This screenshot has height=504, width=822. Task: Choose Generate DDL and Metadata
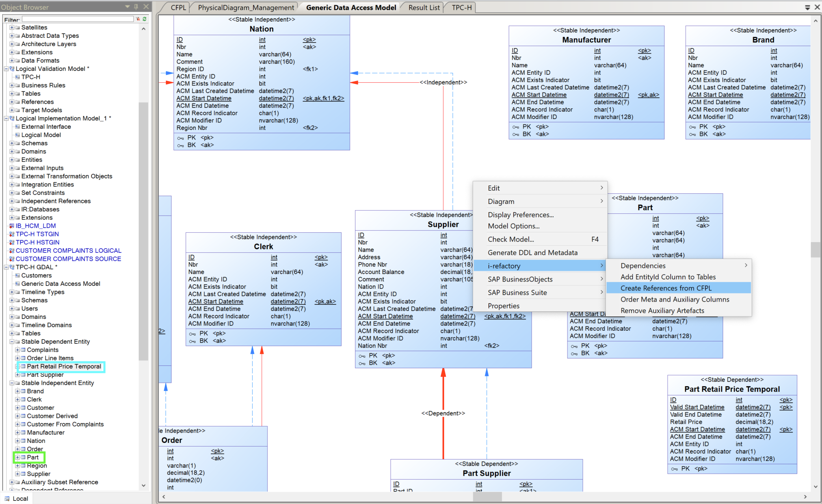pos(540,253)
